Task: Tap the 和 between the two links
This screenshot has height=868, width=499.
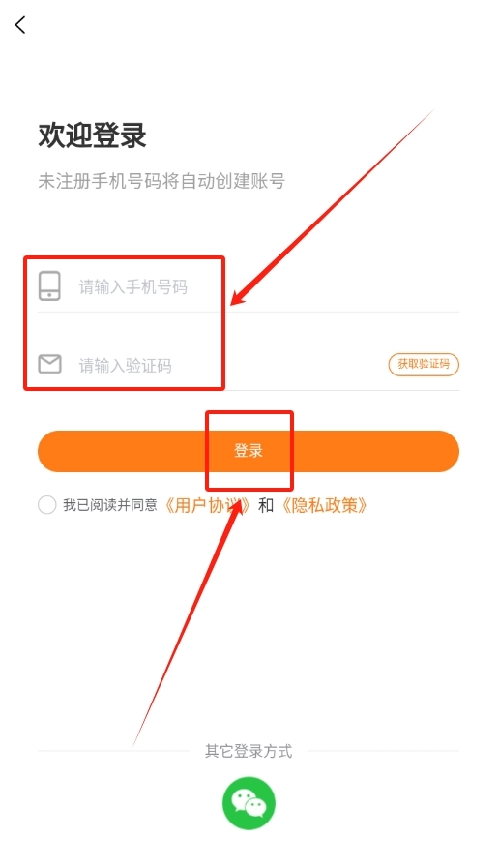Action: (x=266, y=505)
